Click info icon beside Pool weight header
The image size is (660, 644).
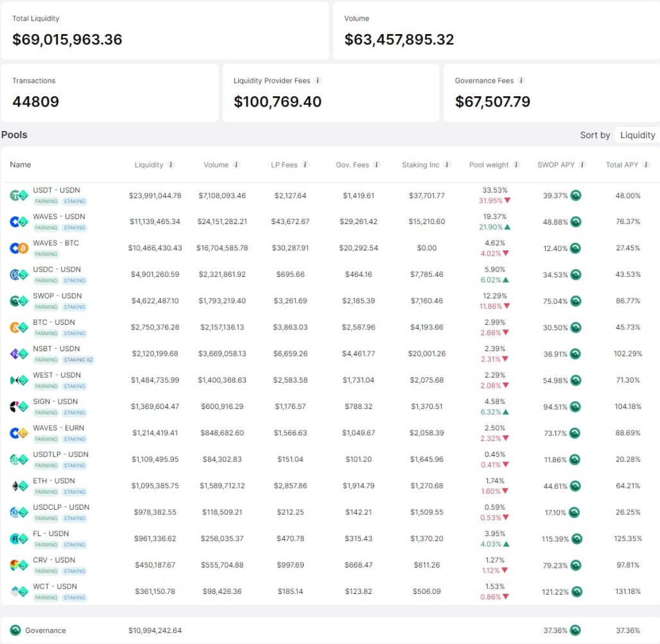click(x=516, y=164)
